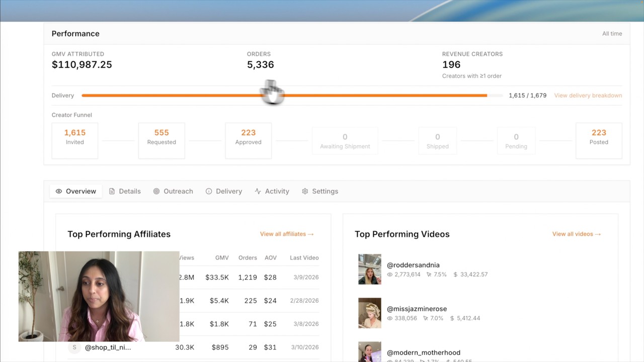Image resolution: width=644 pixels, height=362 pixels.
Task: Click the @missjazminerose username
Action: coord(417,309)
